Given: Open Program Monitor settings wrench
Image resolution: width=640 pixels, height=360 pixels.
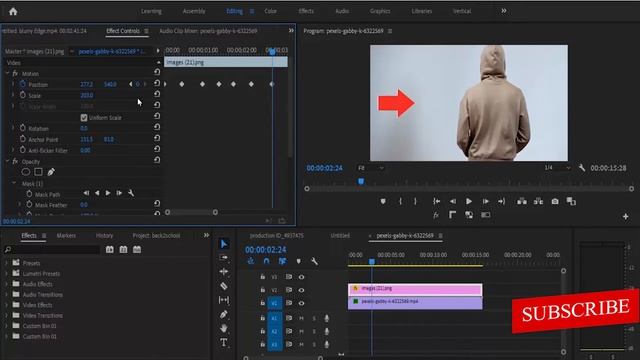Looking at the screenshot, I should 582,168.
